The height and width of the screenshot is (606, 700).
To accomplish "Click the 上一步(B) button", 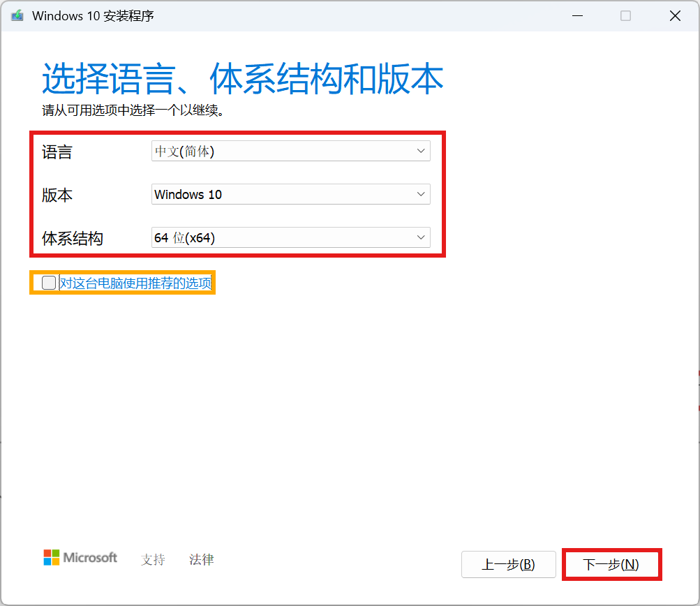I will tap(509, 565).
